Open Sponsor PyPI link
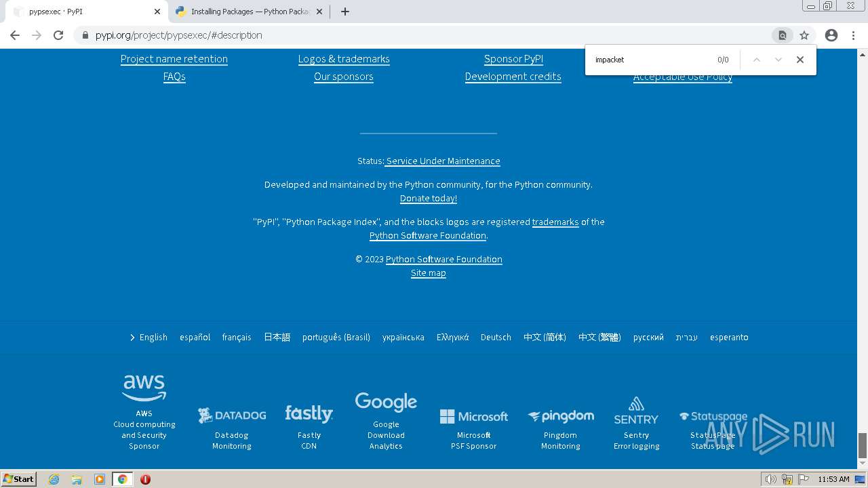The image size is (868, 488). pyautogui.click(x=513, y=59)
